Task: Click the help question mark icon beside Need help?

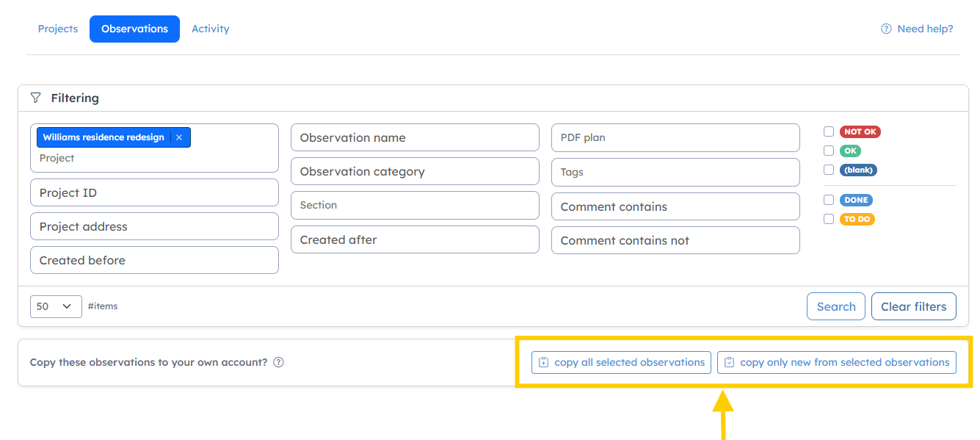Action: point(886,29)
